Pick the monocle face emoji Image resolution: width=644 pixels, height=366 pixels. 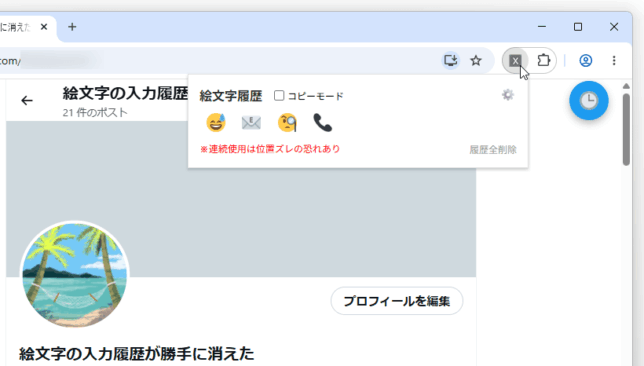coord(287,122)
